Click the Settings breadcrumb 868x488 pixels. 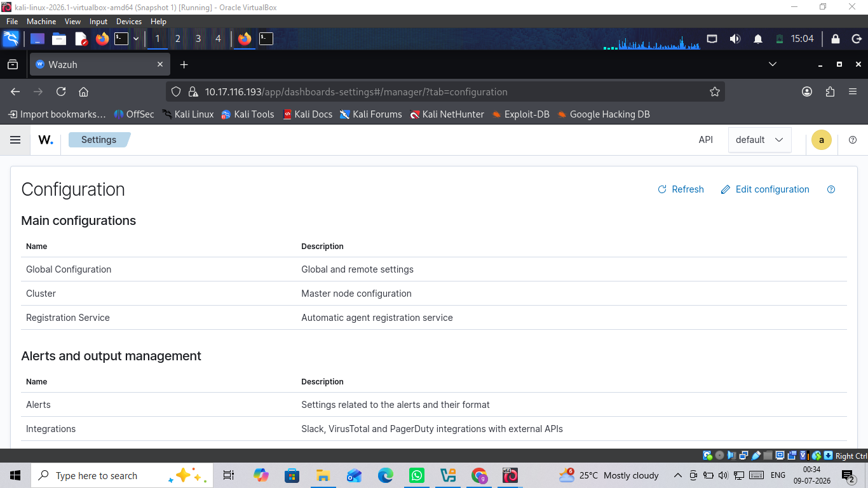pyautogui.click(x=99, y=140)
